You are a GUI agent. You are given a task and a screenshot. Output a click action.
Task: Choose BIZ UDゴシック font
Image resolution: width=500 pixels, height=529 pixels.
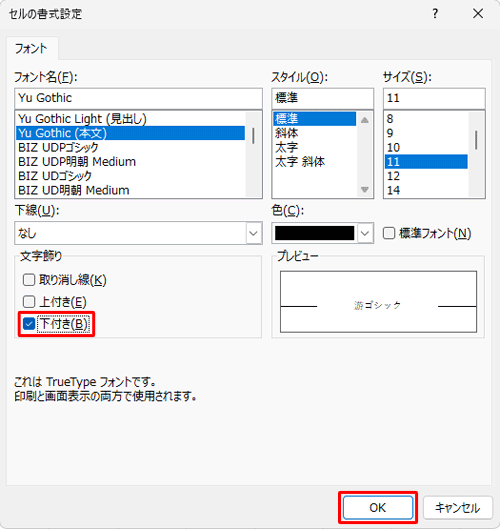(x=130, y=176)
